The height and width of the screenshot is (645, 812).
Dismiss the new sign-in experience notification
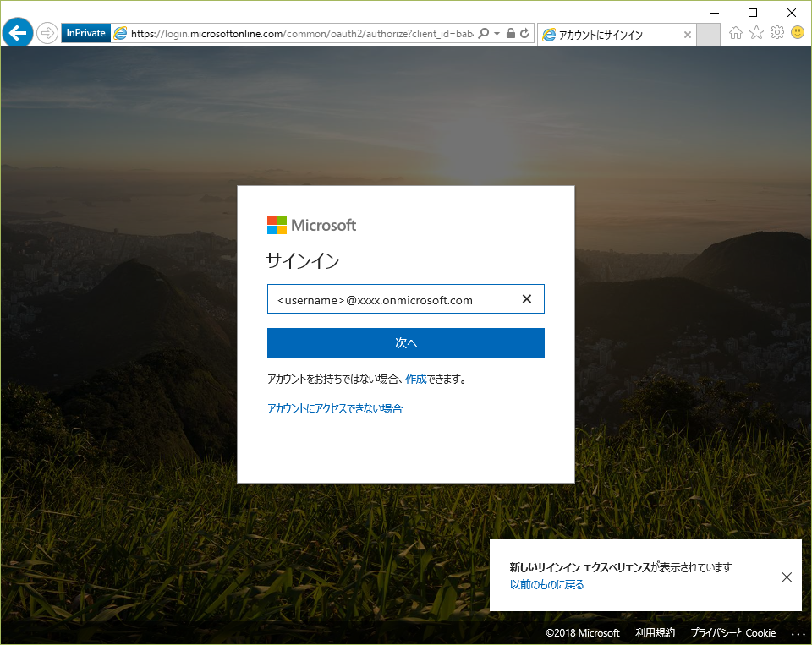(787, 577)
